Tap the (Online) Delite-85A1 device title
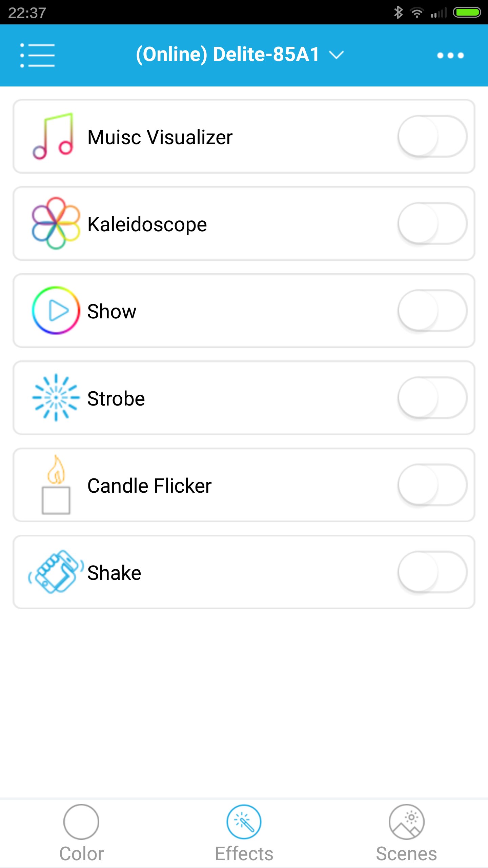The height and width of the screenshot is (868, 488). [228, 55]
